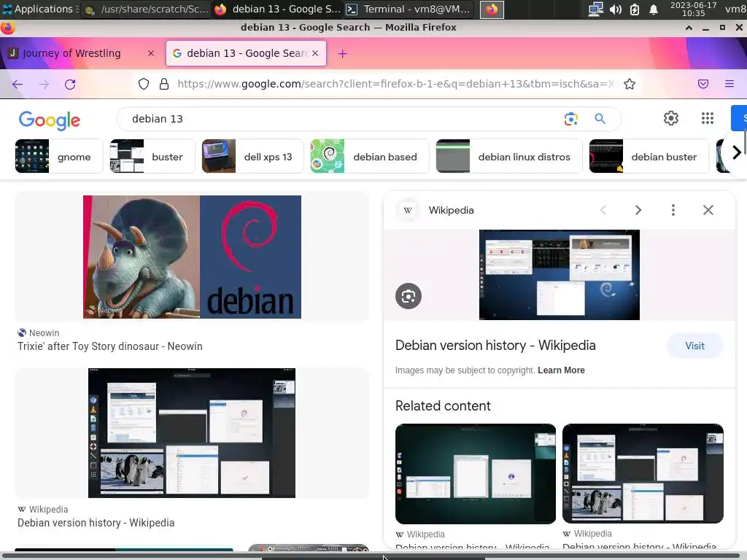This screenshot has width=747, height=560.
Task: Submit search with magnifying glass icon
Action: pos(600,119)
